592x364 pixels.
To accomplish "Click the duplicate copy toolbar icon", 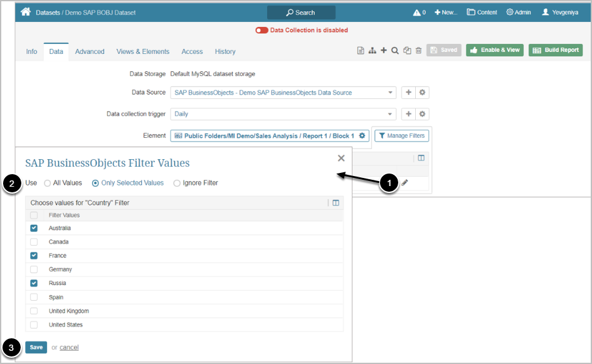I will [407, 50].
